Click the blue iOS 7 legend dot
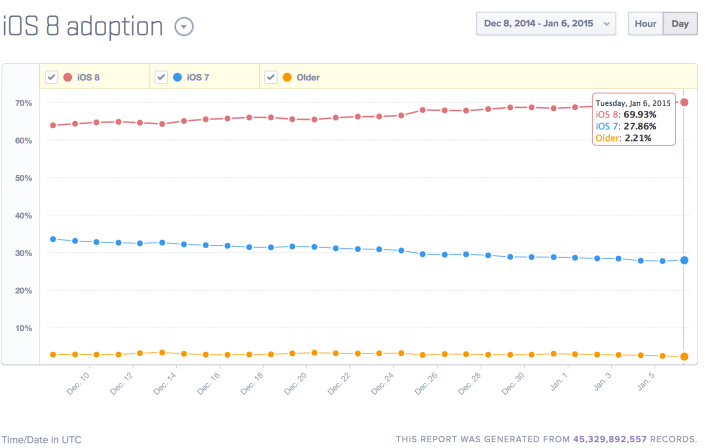This screenshot has width=705, height=448. [178, 76]
